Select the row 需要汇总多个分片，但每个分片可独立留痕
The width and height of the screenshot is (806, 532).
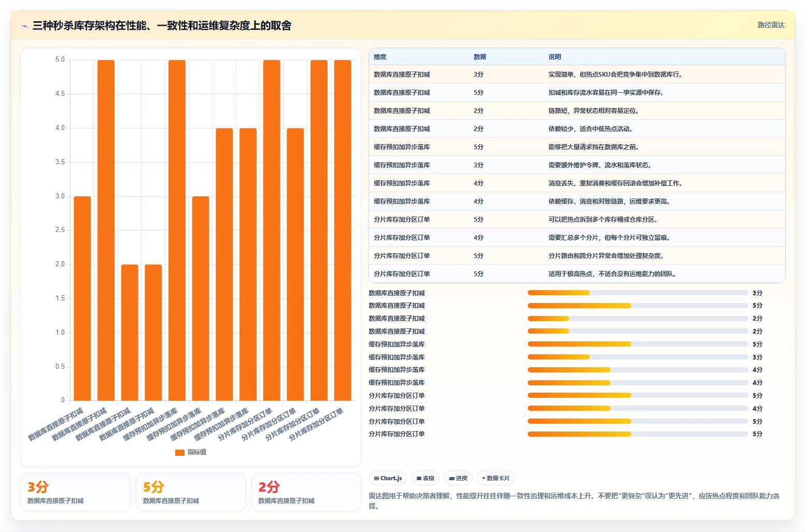click(577, 238)
